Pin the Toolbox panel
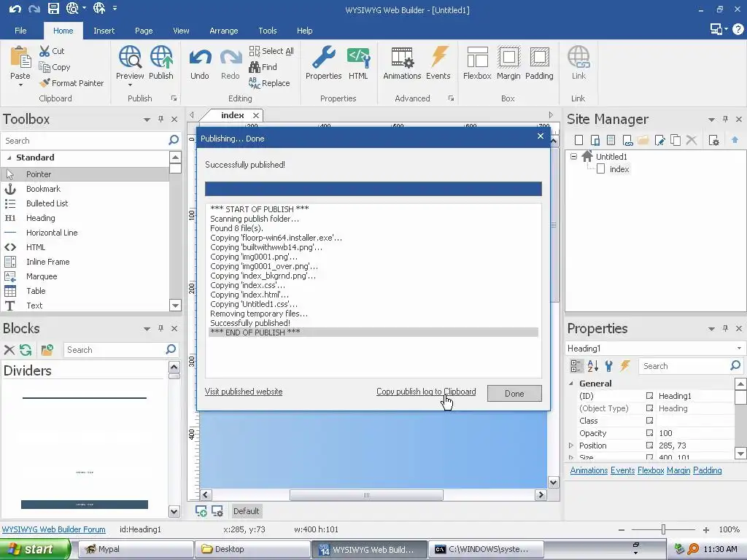747x560 pixels. point(160,119)
